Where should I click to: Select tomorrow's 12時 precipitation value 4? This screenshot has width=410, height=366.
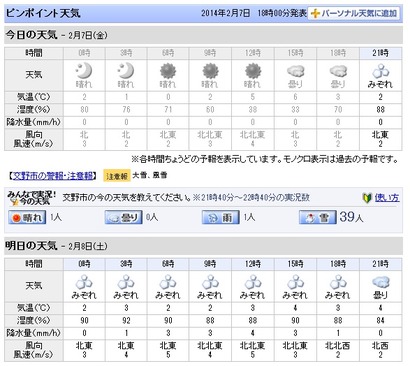pyautogui.click(x=253, y=333)
